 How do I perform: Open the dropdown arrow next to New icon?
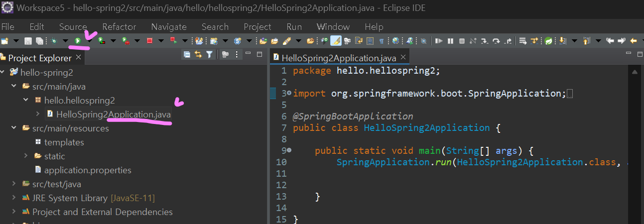pyautogui.click(x=16, y=40)
